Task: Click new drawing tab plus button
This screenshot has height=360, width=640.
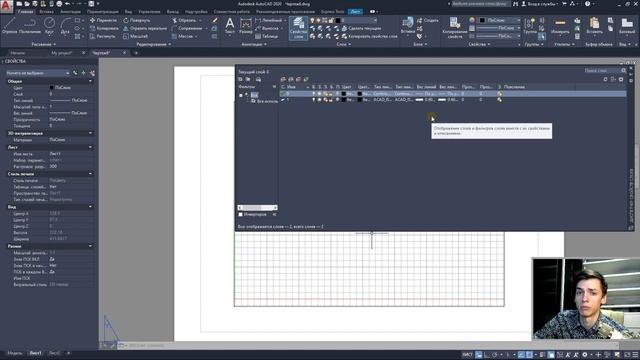Action: click(x=136, y=53)
